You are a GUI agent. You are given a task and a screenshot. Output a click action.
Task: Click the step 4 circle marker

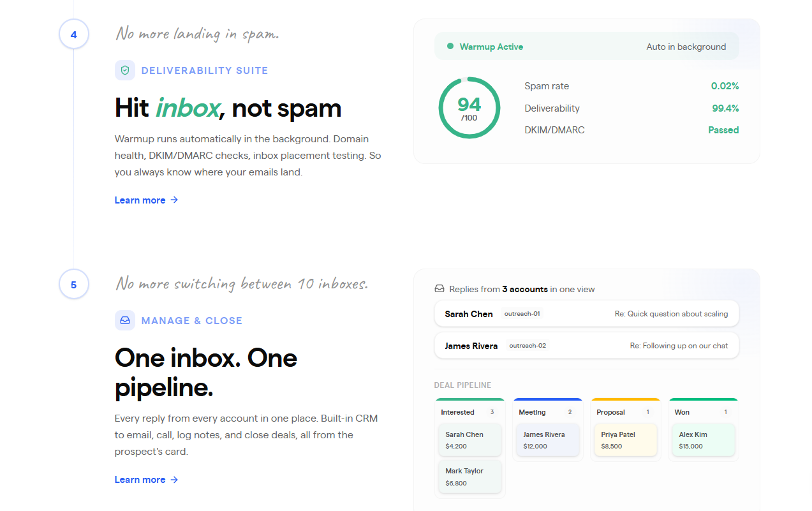(73, 34)
